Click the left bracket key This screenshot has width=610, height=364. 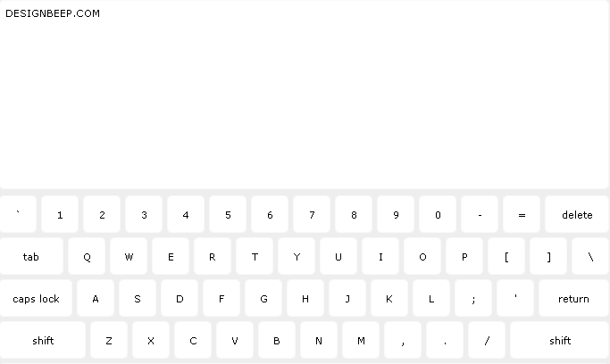pos(506,256)
